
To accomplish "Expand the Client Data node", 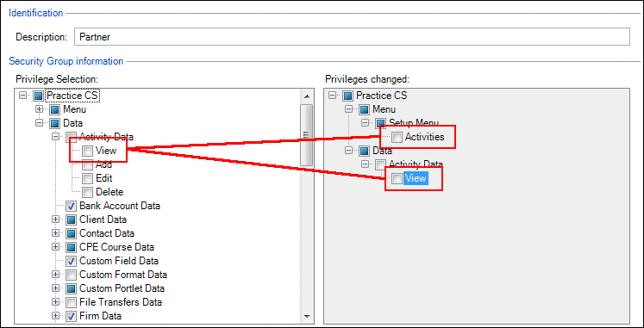I will coord(56,220).
